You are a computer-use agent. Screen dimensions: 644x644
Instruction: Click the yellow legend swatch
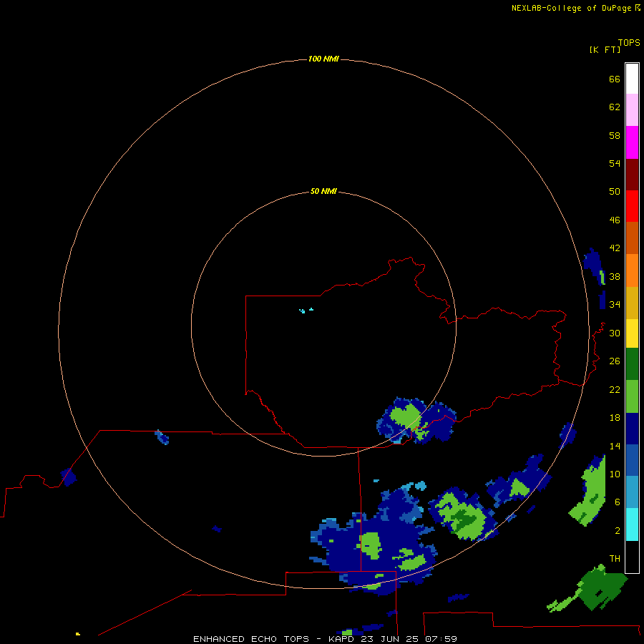(x=632, y=333)
